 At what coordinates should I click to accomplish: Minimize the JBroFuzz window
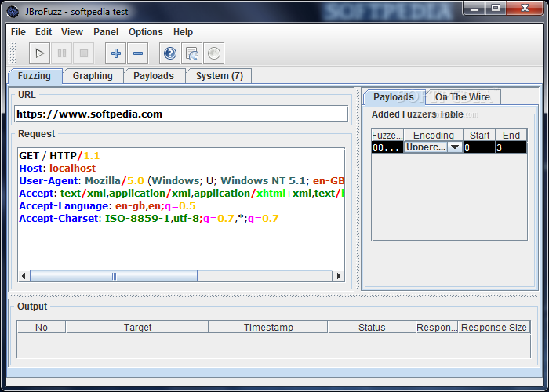coord(474,9)
